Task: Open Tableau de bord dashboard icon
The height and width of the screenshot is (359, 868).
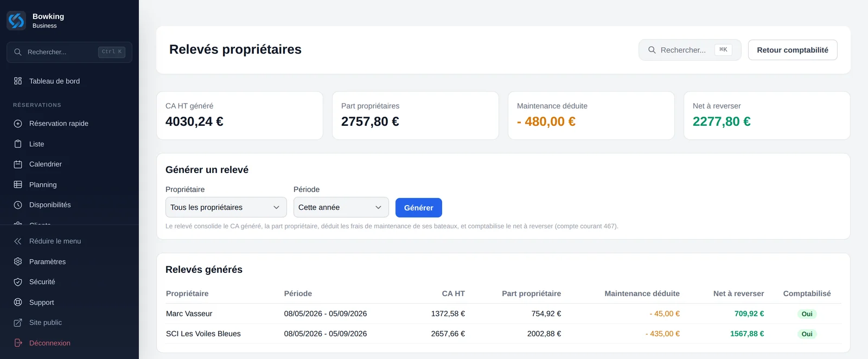Action: point(18,81)
